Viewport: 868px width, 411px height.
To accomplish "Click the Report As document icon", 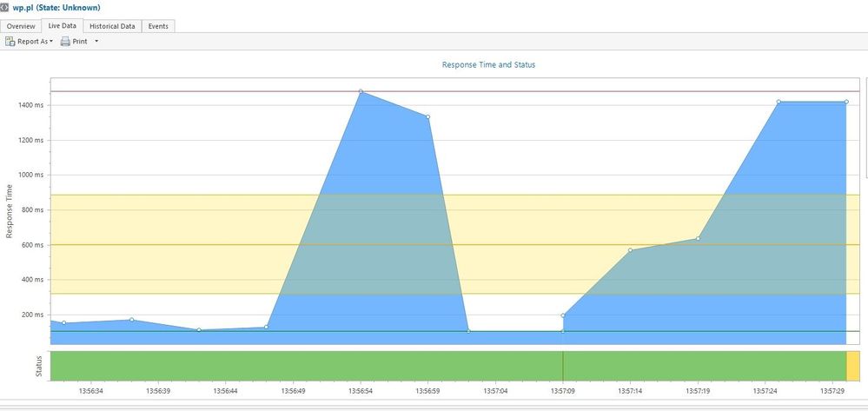I will [10, 42].
